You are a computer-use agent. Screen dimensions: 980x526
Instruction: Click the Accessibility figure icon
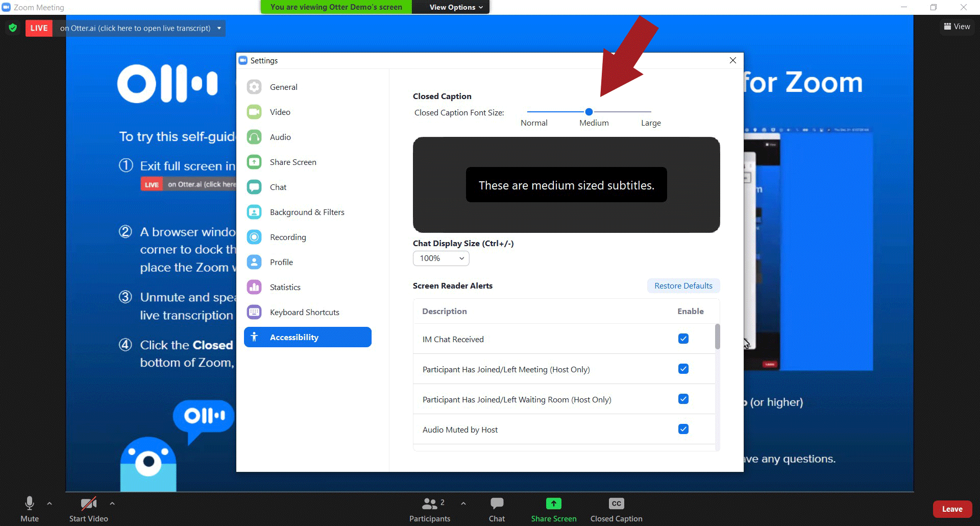click(x=254, y=337)
